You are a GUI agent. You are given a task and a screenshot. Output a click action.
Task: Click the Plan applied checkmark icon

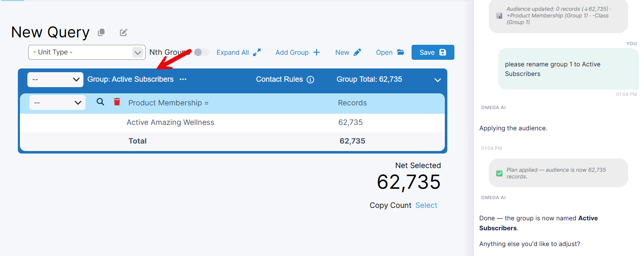500,173
